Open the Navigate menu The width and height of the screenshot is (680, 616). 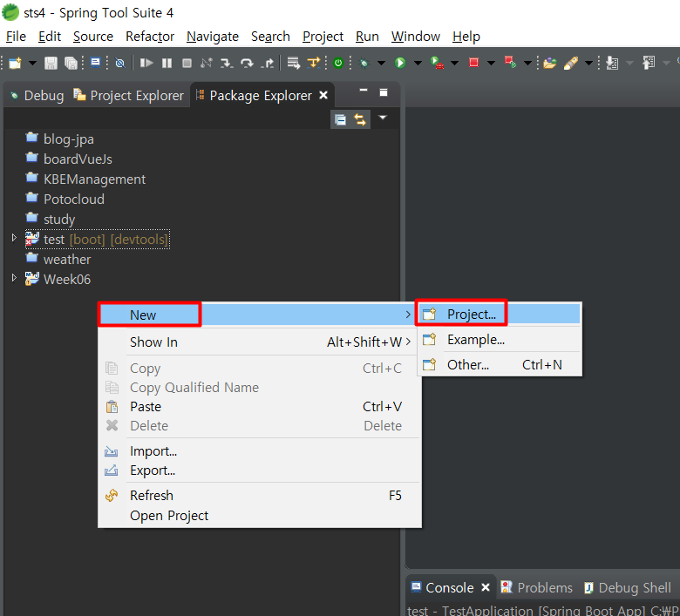(213, 37)
